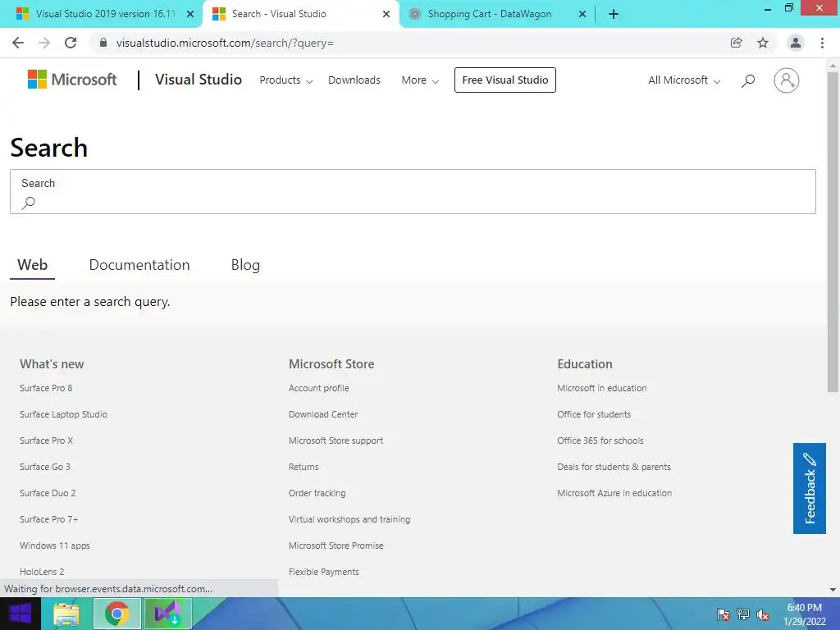This screenshot has width=840, height=630.
Task: Open Visual Studio Installer taskbar icon
Action: (x=167, y=614)
